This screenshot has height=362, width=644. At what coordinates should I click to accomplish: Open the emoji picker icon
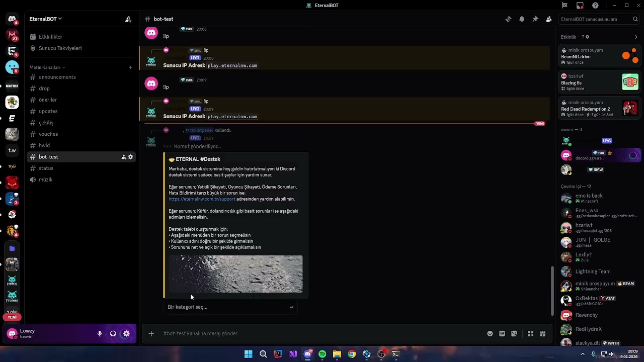(490, 333)
